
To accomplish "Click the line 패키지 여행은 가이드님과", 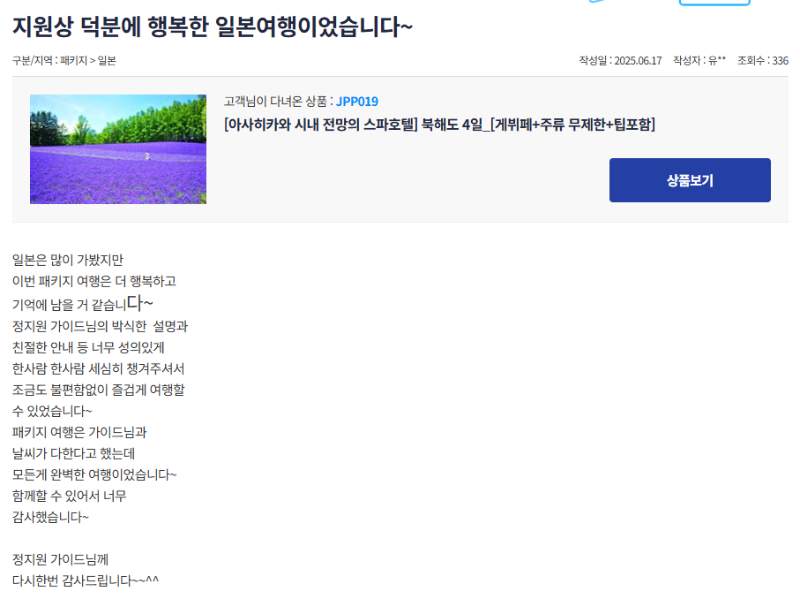I will (80, 433).
